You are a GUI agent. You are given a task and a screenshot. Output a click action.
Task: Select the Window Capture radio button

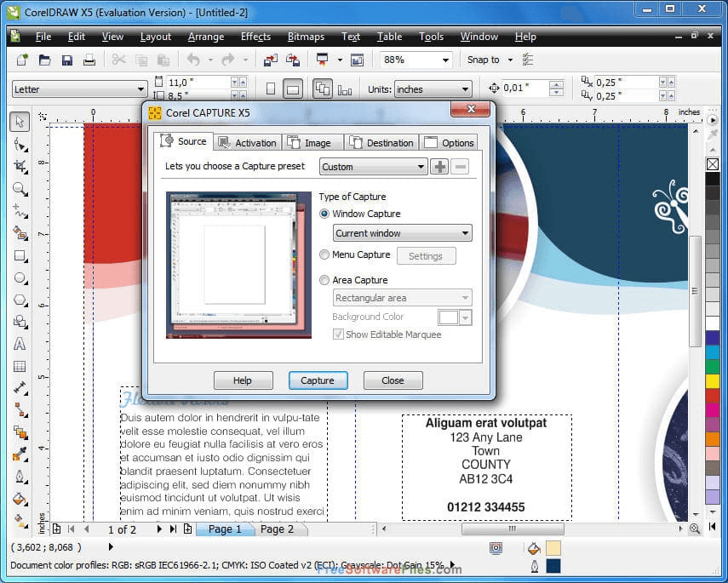(x=324, y=214)
